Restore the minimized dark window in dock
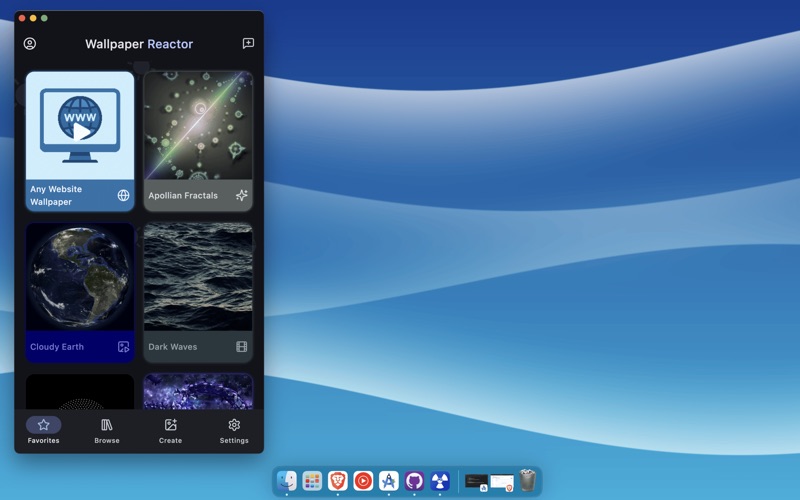The image size is (800, 500). (x=477, y=482)
